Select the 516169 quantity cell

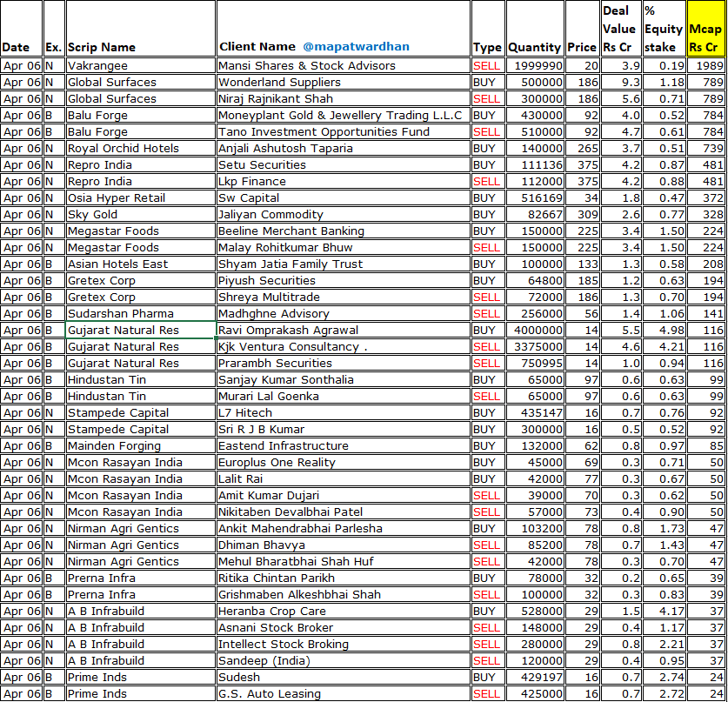(535, 197)
